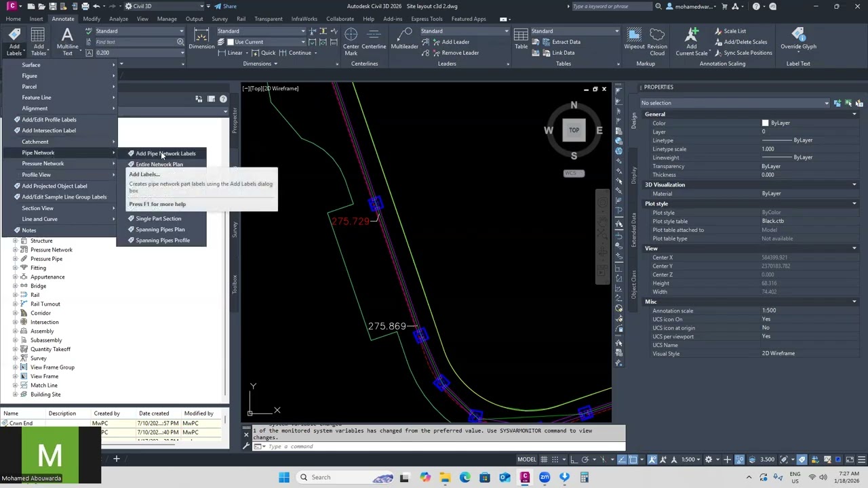Toggle annotation monitor plus icon in status bar
This screenshot has height=488, width=868.
tap(727, 460)
